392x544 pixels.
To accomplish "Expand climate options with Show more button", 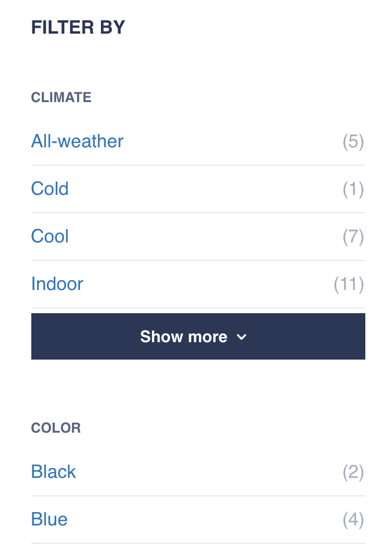I will coord(198,336).
